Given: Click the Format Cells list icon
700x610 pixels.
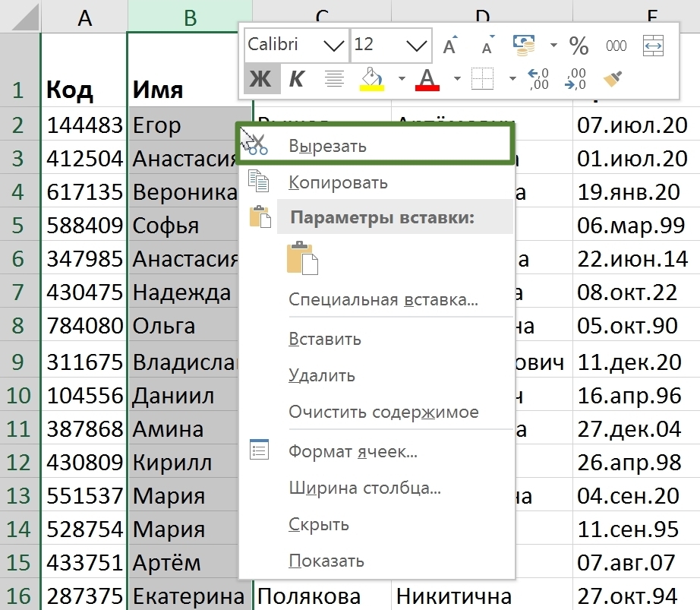Looking at the screenshot, I should [259, 450].
